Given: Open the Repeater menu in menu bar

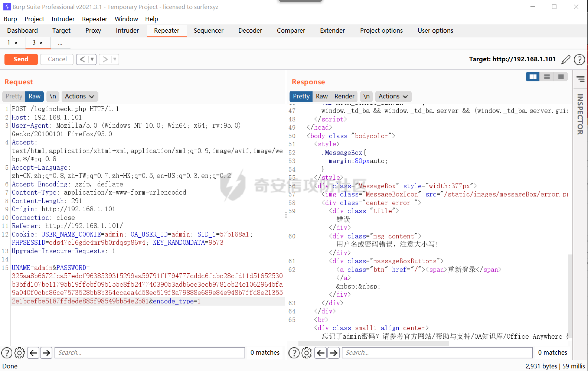Looking at the screenshot, I should point(95,19).
